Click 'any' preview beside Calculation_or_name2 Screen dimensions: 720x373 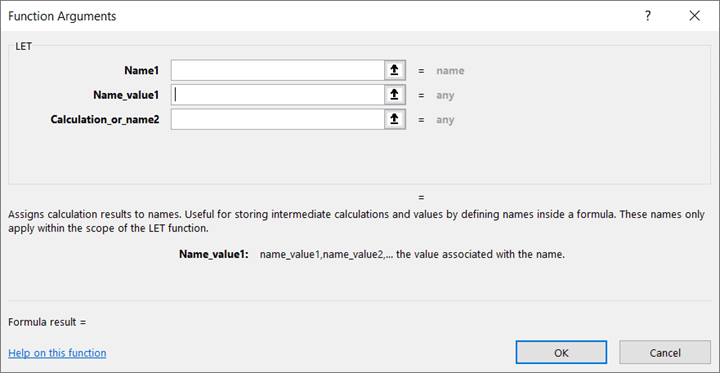pos(445,120)
